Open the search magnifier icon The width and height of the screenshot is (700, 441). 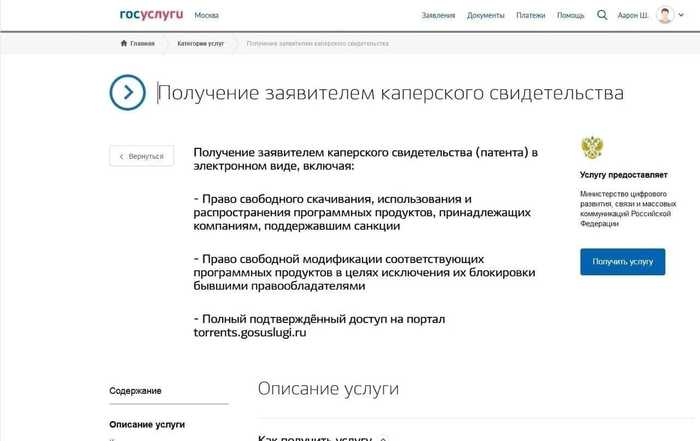click(x=602, y=15)
